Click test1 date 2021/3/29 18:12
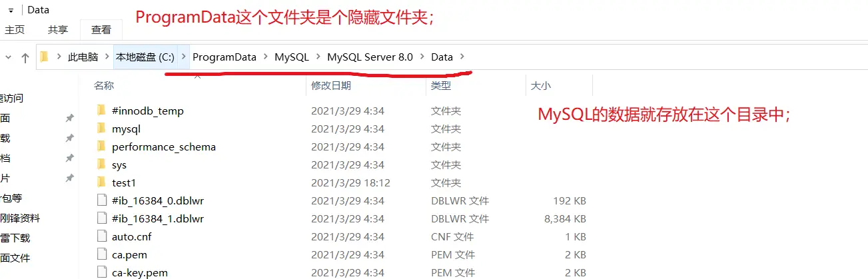This screenshot has height=279, width=868. coord(350,182)
